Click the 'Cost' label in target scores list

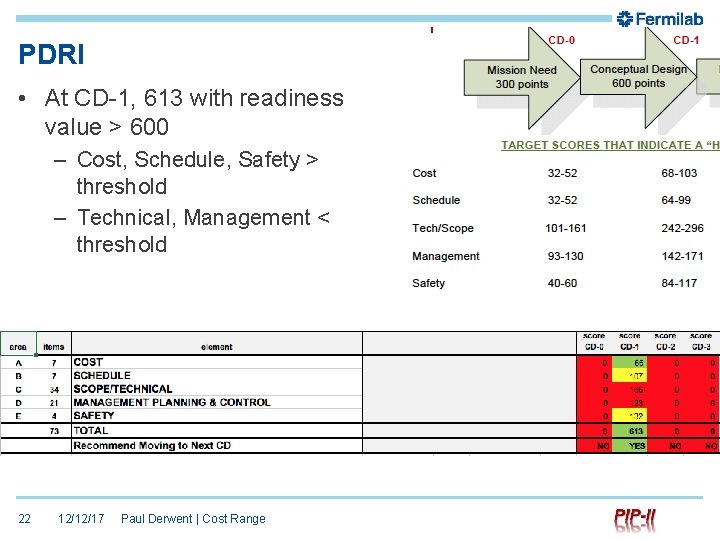click(424, 173)
